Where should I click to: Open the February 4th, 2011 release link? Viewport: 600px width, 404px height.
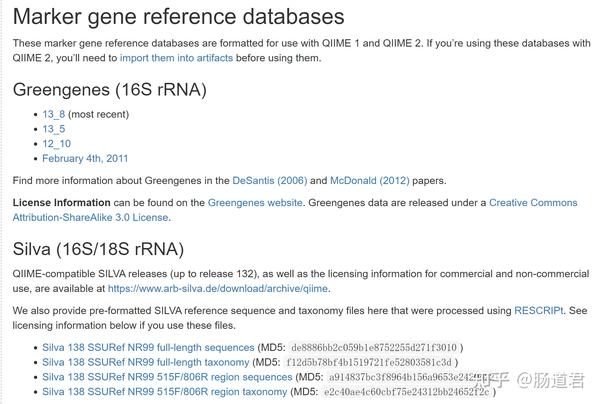85,158
